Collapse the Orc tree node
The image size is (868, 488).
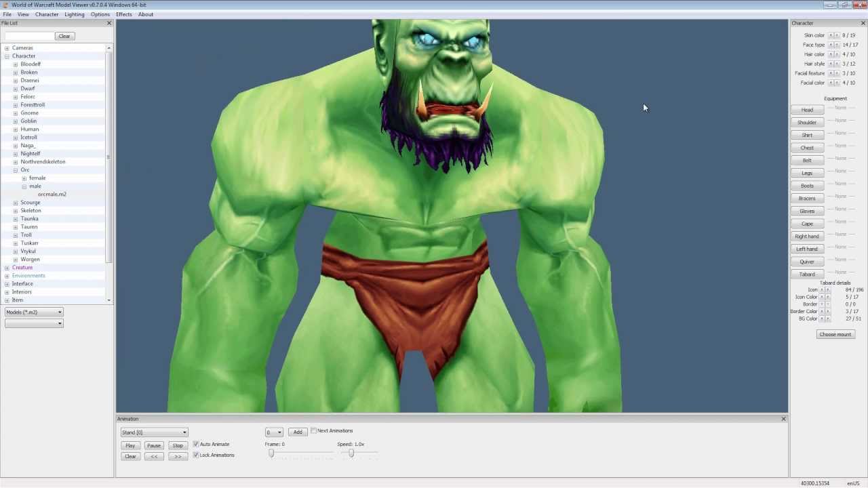[x=16, y=170]
